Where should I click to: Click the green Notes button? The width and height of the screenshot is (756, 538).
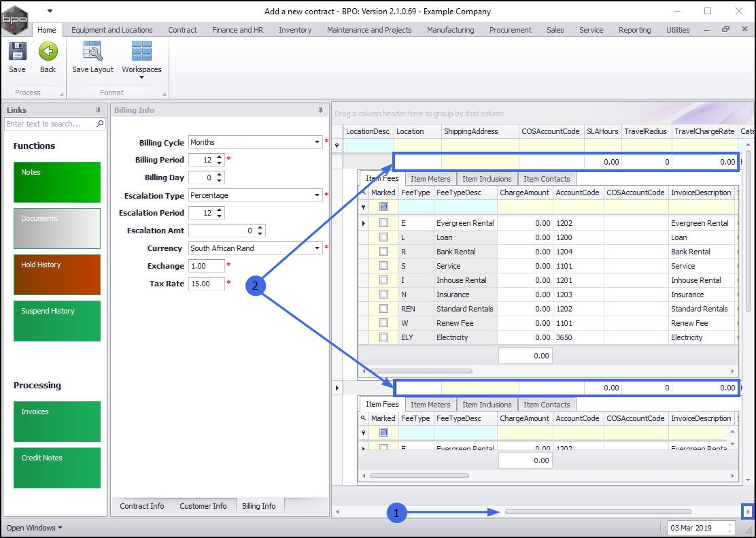point(56,182)
